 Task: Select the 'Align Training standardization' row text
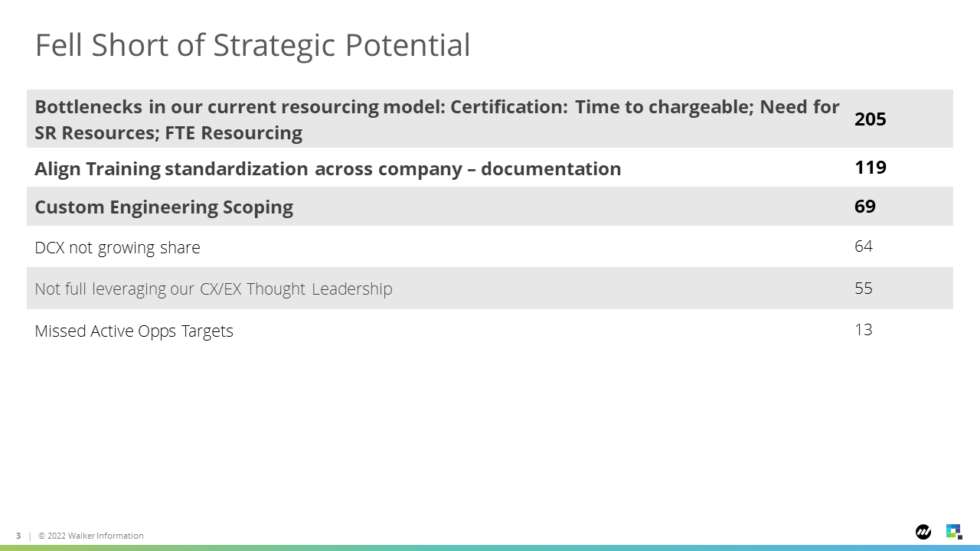coord(328,168)
